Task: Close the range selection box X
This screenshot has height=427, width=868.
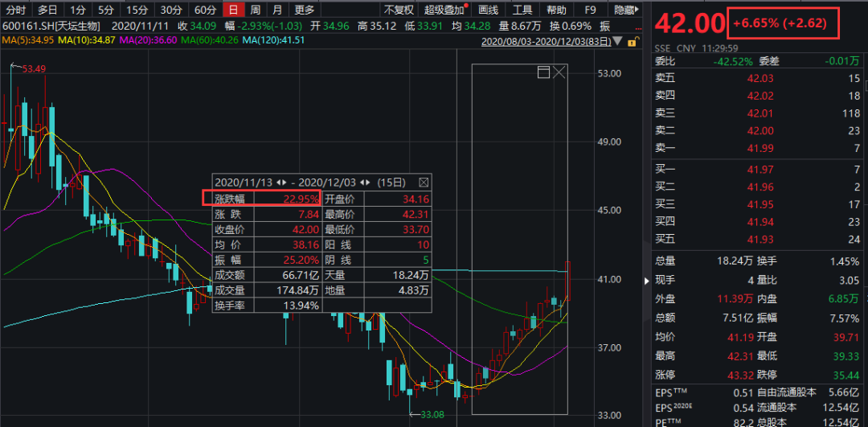Action: tap(559, 73)
